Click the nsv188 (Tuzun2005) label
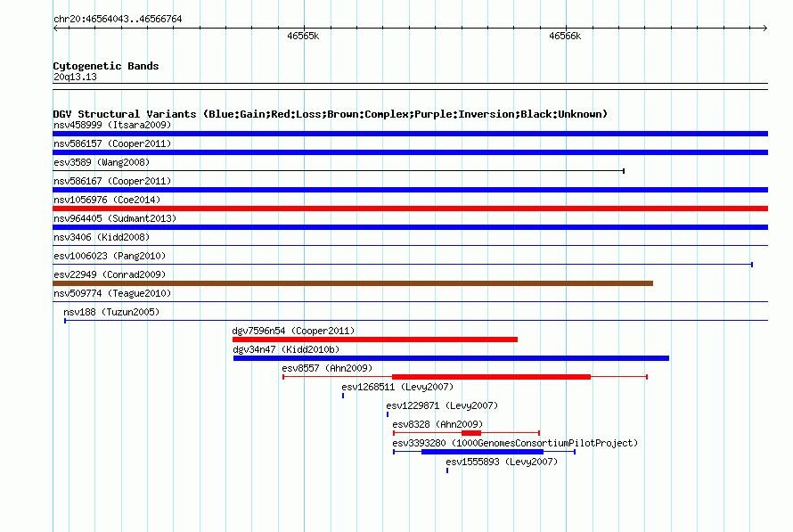793x532 pixels. point(111,312)
